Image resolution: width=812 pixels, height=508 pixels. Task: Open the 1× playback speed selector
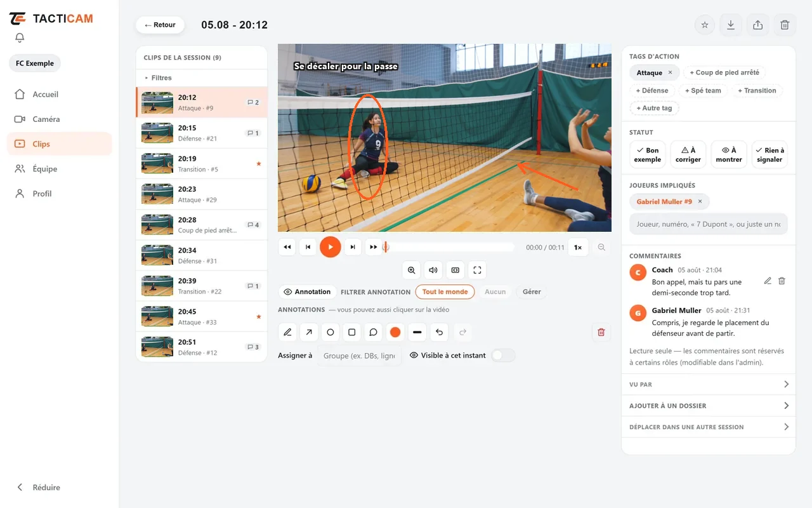point(578,248)
